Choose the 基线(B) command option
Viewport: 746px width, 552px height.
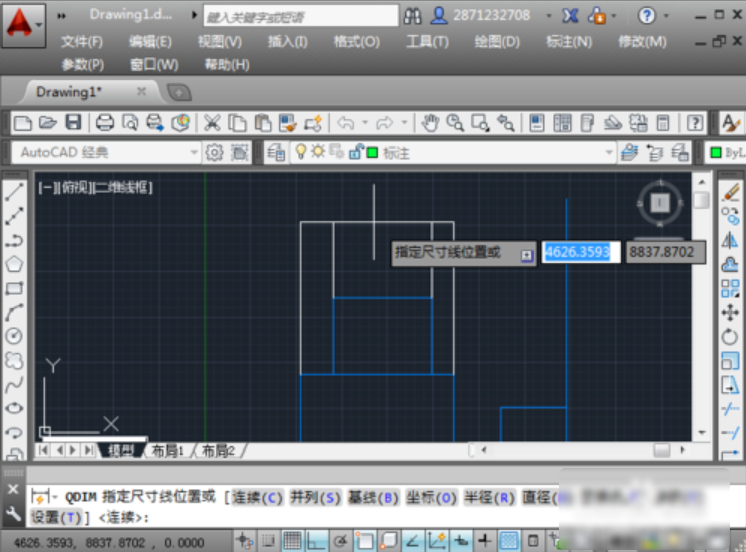pos(374,498)
